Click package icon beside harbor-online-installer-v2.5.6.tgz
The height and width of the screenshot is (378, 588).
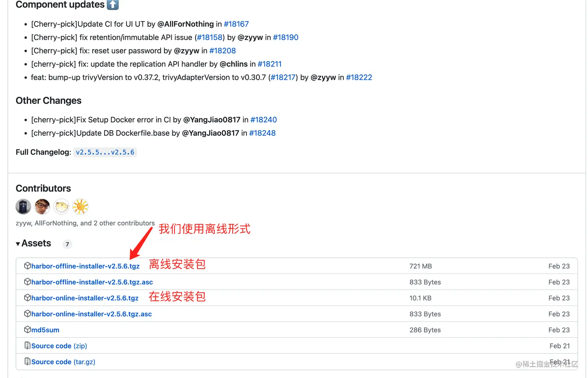tap(27, 298)
